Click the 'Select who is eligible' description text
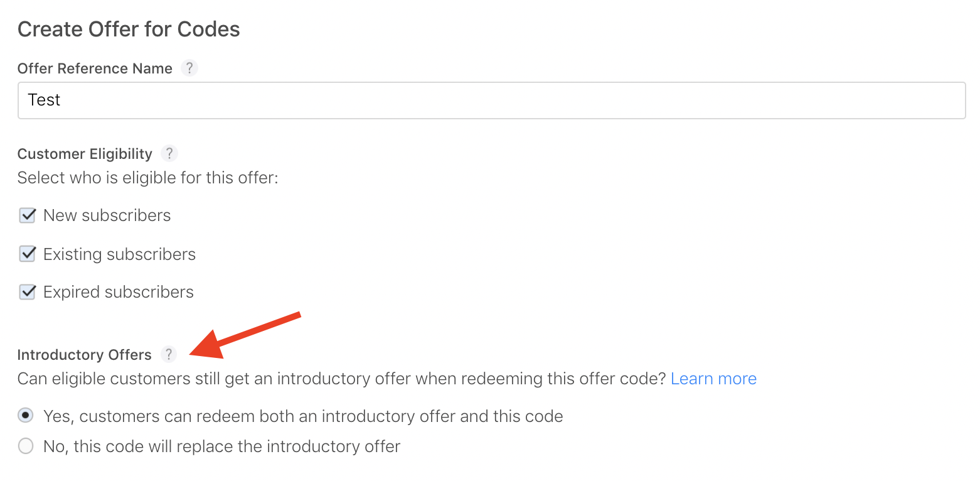 147,178
